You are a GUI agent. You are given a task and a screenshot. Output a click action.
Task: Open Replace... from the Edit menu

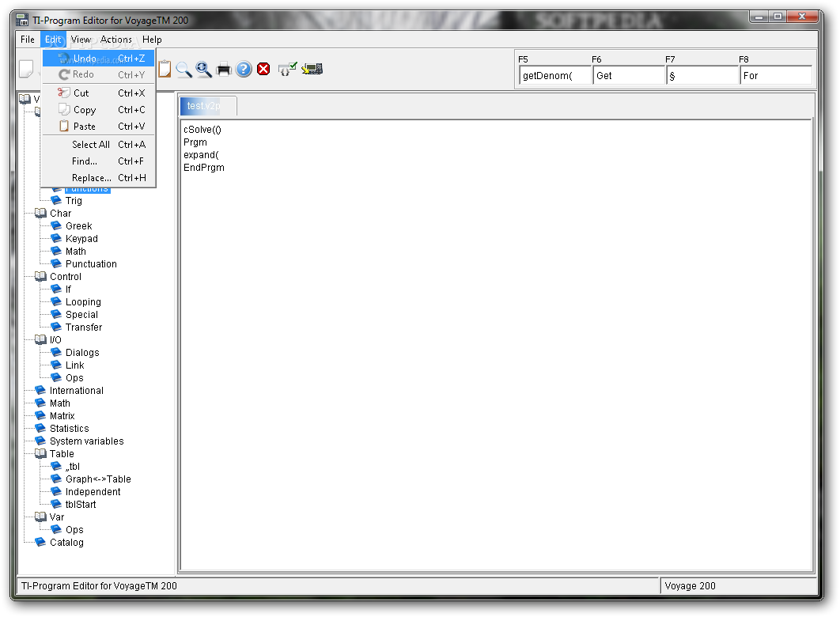(x=99, y=178)
